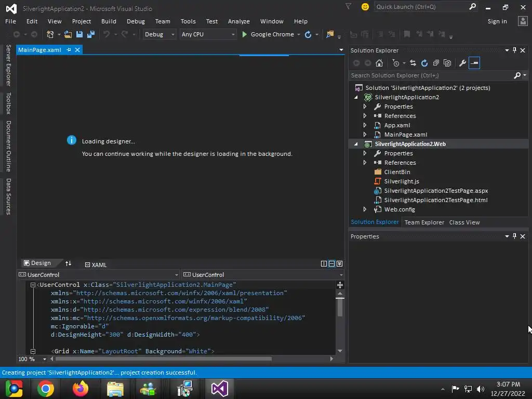Open the Data Sources side tab
The height and width of the screenshot is (399, 532).
click(x=8, y=196)
